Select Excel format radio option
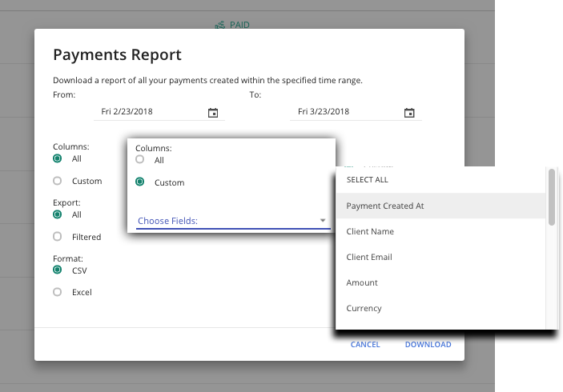Image resolution: width=563 pixels, height=392 pixels. pos(57,292)
